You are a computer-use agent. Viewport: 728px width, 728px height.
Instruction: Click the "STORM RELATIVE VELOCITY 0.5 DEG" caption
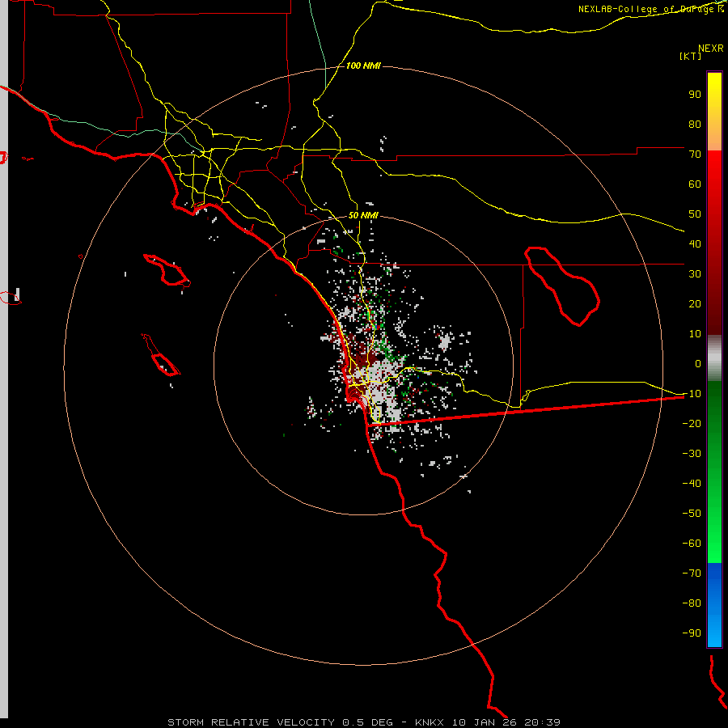[x=280, y=722]
